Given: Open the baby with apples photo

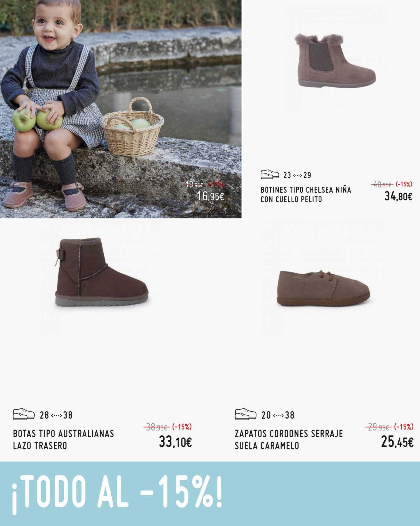Looking at the screenshot, I should coord(121,109).
